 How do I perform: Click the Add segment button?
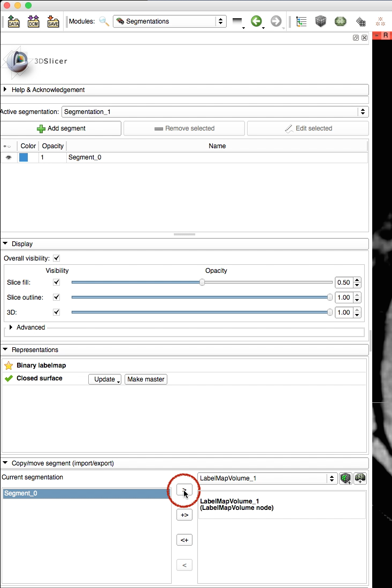[x=61, y=128]
